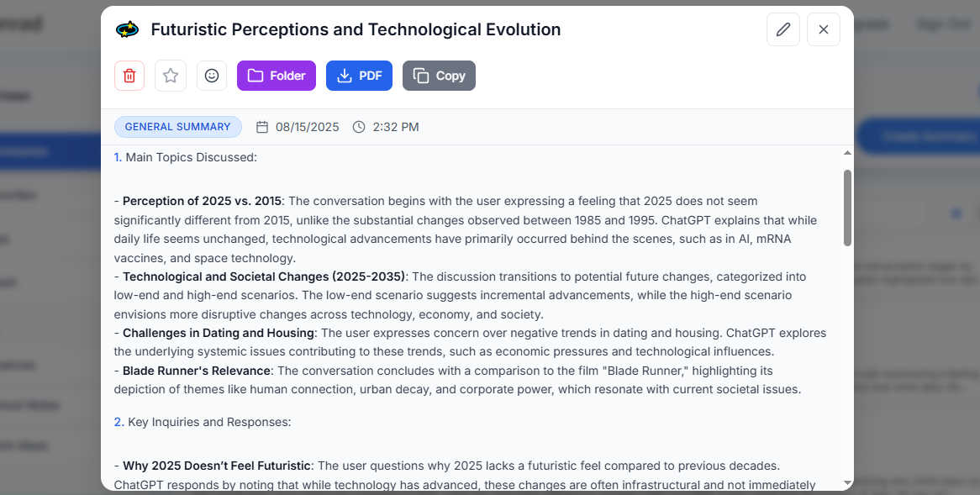Delete the summary with trash icon
The image size is (980, 495).
[x=129, y=76]
